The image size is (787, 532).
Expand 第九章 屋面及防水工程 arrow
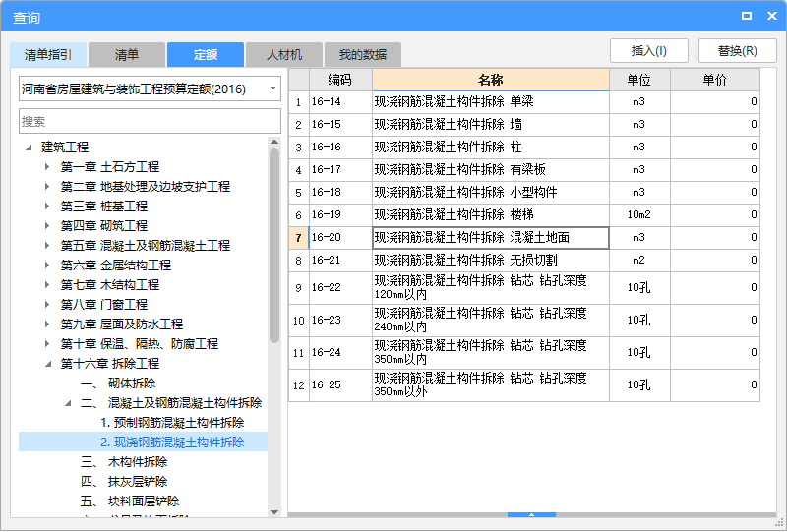(47, 324)
